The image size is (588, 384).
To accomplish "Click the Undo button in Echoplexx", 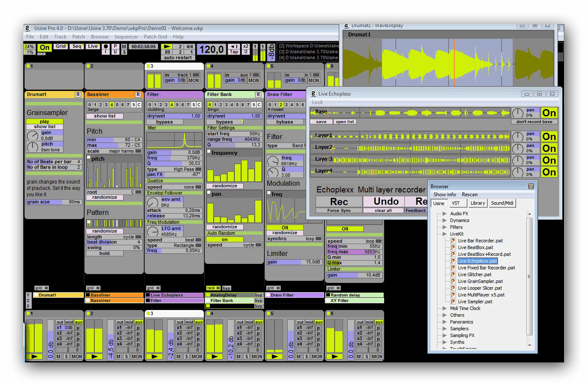I will tap(385, 201).
